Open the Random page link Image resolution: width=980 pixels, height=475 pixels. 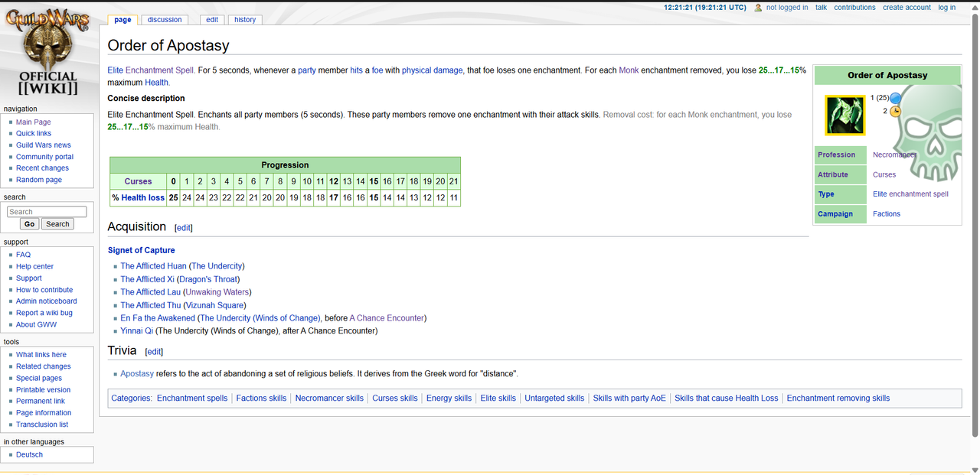[x=39, y=180]
